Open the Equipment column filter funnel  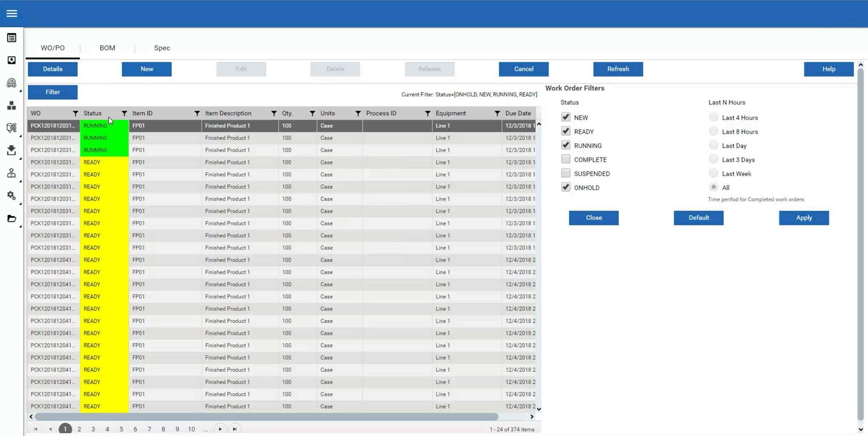pyautogui.click(x=497, y=114)
